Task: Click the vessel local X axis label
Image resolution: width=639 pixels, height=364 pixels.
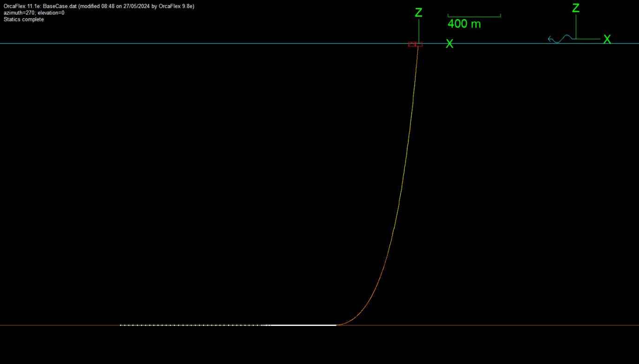Action: point(449,44)
